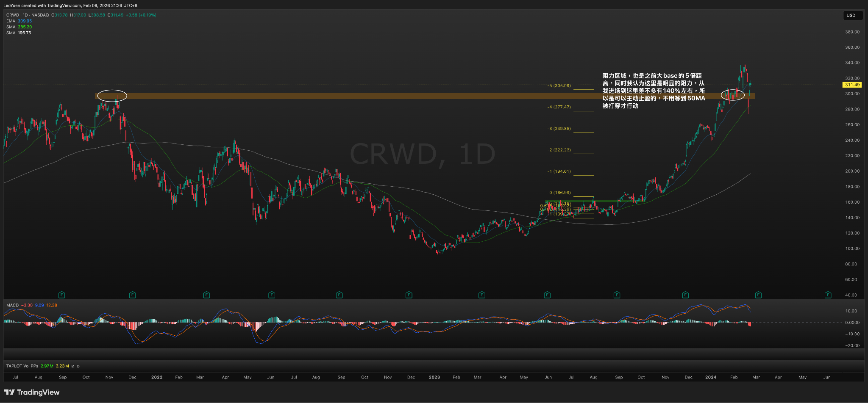Click the TradingView logo at the bottom left
The image size is (868, 403).
pos(32,392)
